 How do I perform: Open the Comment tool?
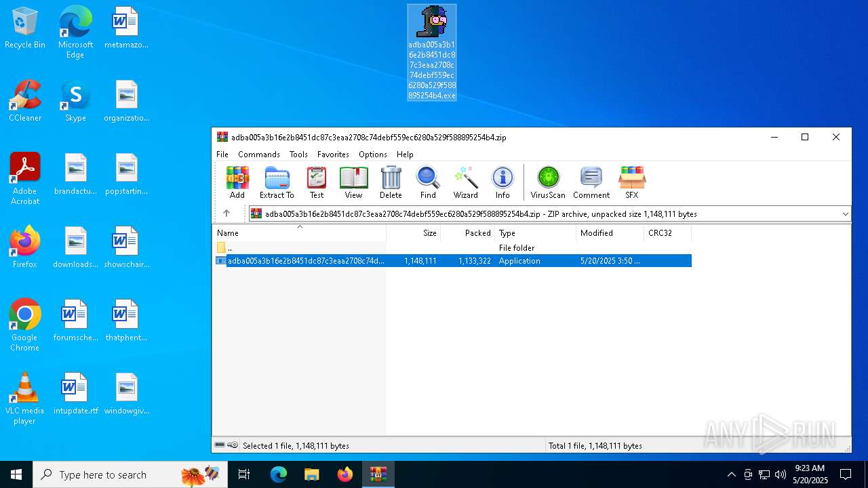pyautogui.click(x=591, y=182)
